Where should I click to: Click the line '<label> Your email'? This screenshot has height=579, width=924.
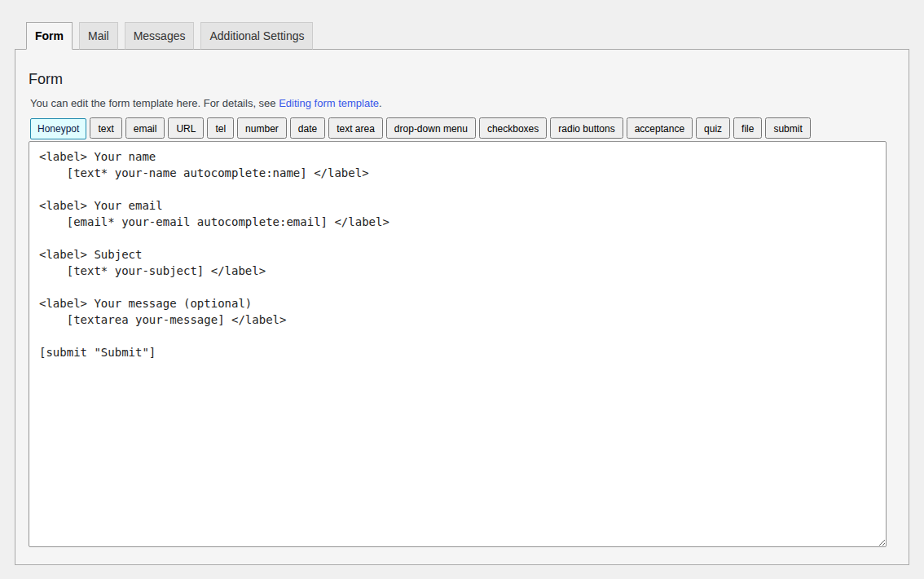tap(101, 206)
